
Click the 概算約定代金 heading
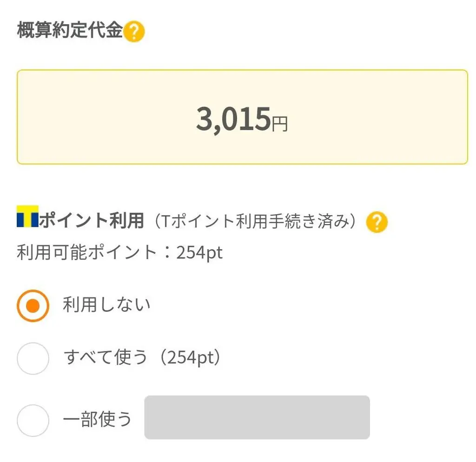click(70, 30)
